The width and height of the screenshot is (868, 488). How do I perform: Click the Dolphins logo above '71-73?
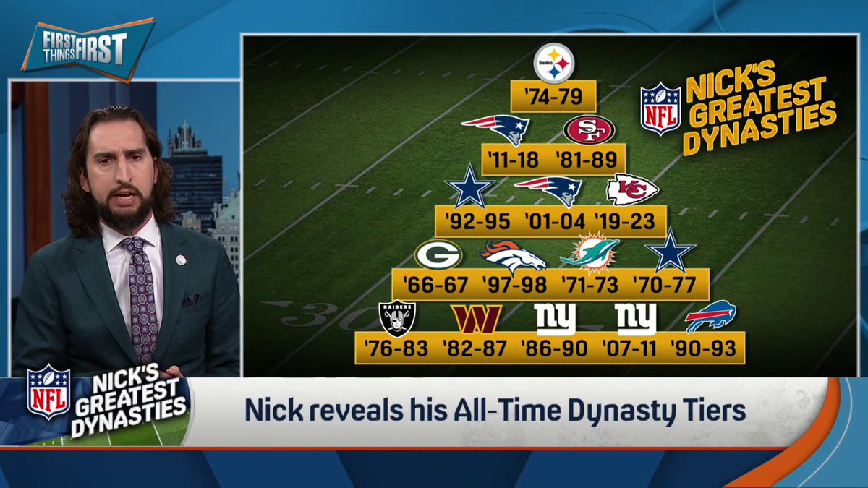coord(590,254)
